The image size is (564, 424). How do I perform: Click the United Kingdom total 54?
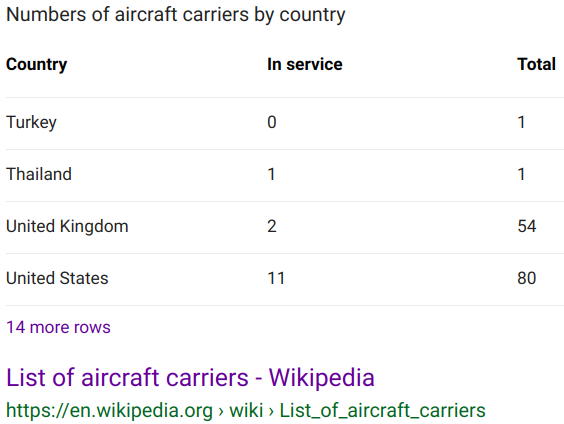(x=527, y=226)
